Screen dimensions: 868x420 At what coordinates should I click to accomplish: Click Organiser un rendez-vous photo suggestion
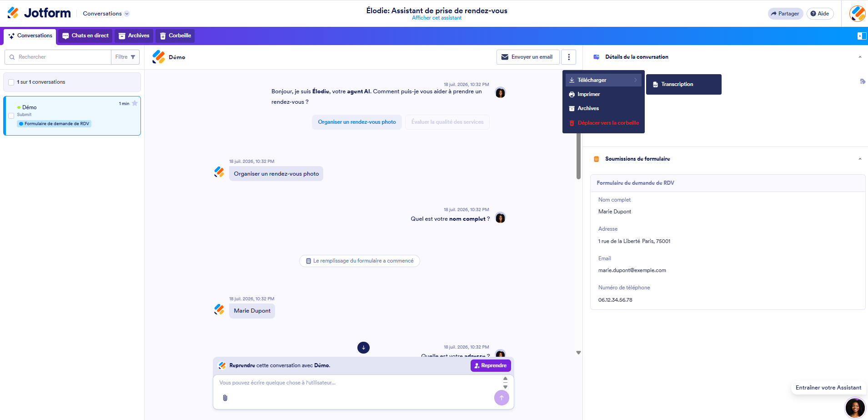point(357,122)
